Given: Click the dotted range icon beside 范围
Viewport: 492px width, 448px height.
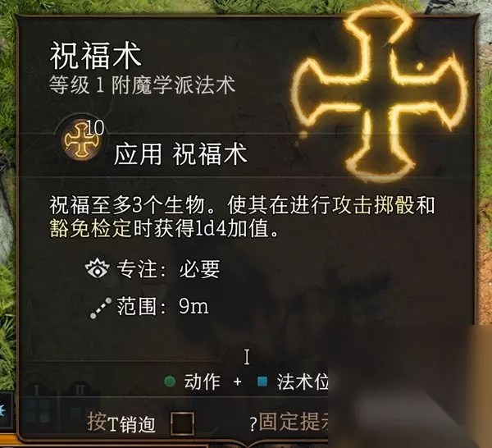Looking at the screenshot, I should click(100, 308).
